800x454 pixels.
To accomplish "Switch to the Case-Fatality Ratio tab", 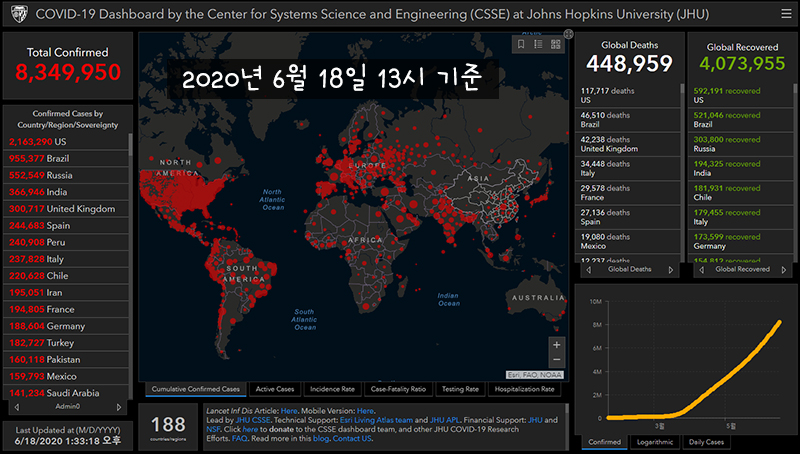I will [x=398, y=389].
